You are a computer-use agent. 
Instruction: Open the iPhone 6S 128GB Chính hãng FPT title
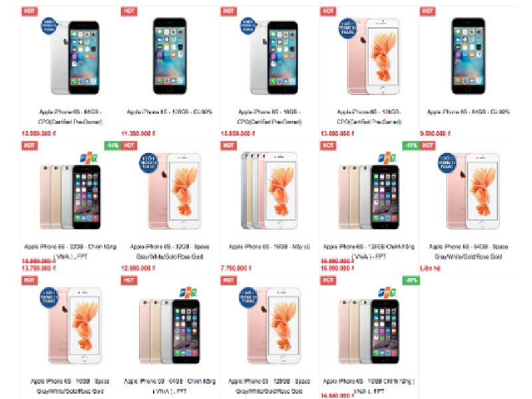[369, 251]
